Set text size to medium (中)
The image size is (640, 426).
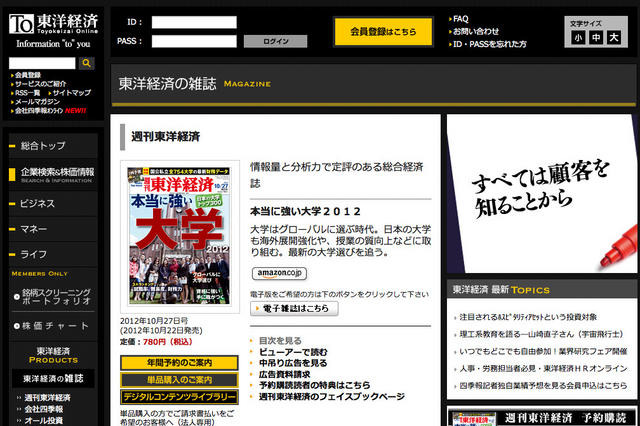tap(596, 38)
